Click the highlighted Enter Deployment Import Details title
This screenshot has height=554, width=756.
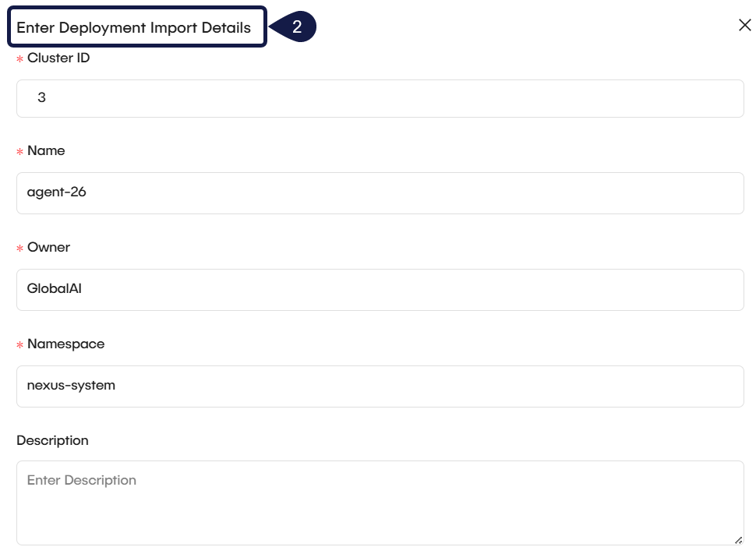pos(132,26)
